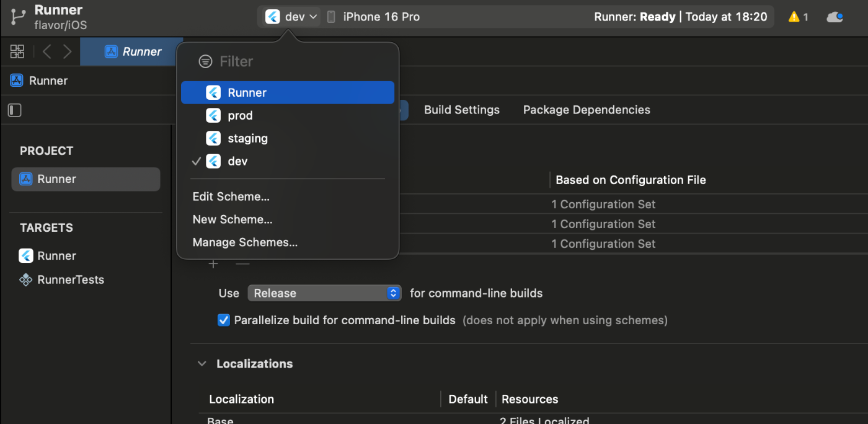Click the iPhone 16 Pro device icon
Screen dimensions: 868x424
[332, 17]
